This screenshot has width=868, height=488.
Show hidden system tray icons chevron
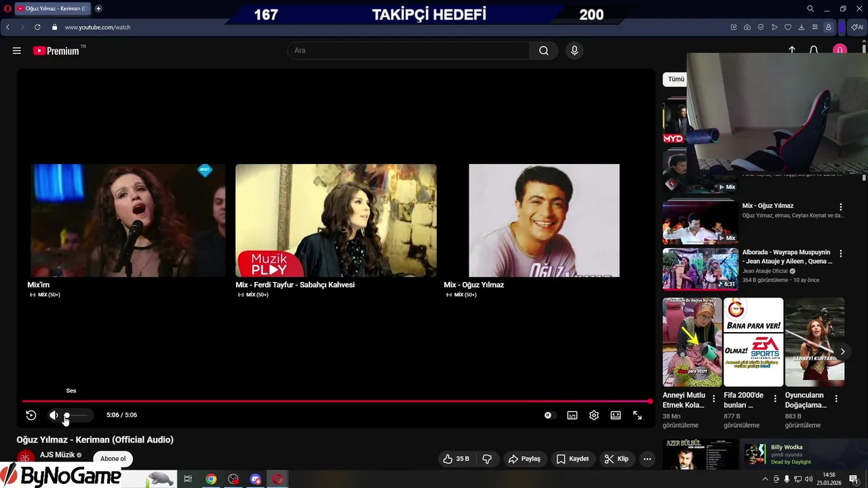766,479
